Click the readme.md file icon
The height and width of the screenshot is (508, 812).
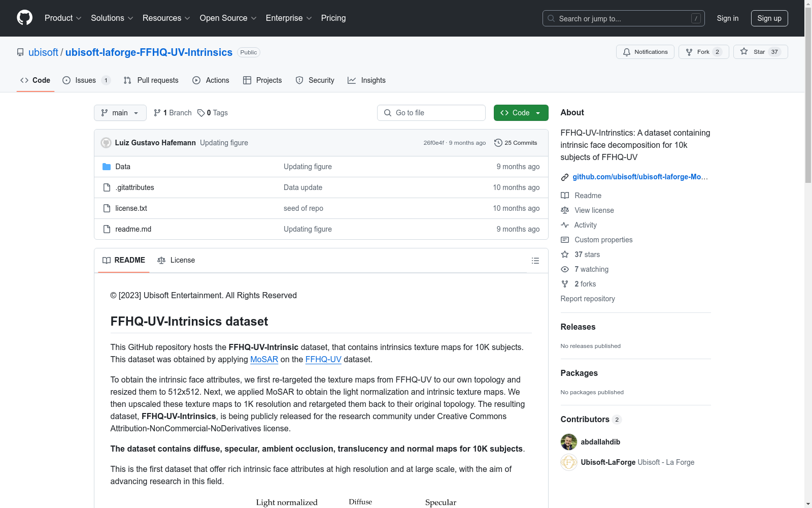point(107,229)
